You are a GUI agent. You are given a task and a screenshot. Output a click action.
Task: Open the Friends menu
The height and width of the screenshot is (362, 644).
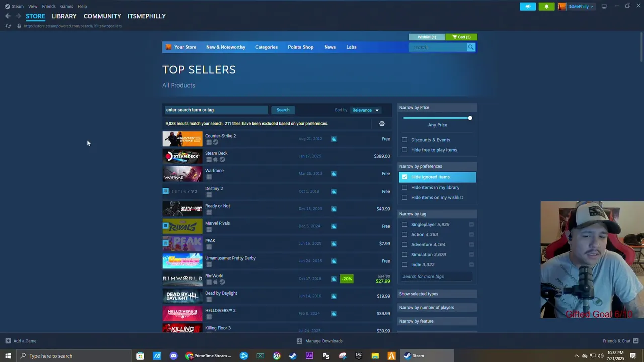coord(49,6)
